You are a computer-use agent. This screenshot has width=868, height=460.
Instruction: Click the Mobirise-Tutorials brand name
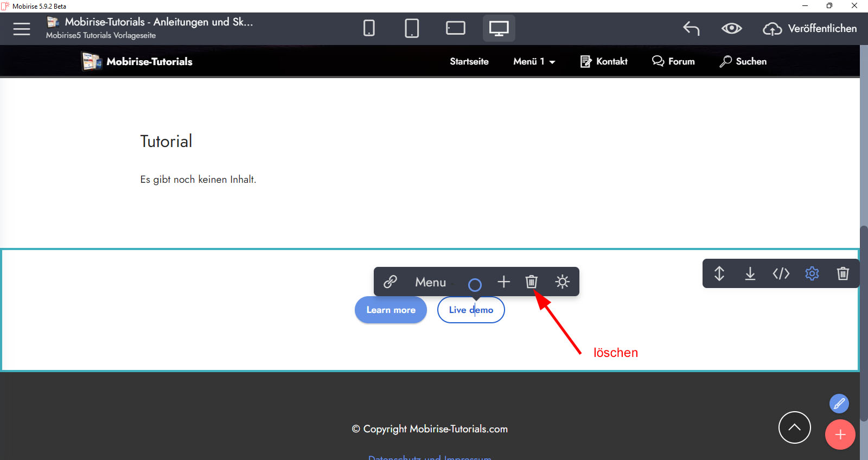150,61
